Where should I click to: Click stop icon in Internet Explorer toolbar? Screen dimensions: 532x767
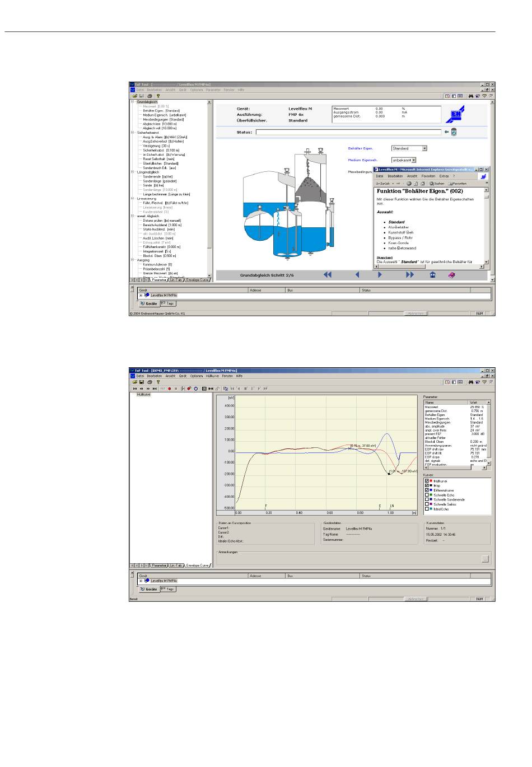(409, 183)
